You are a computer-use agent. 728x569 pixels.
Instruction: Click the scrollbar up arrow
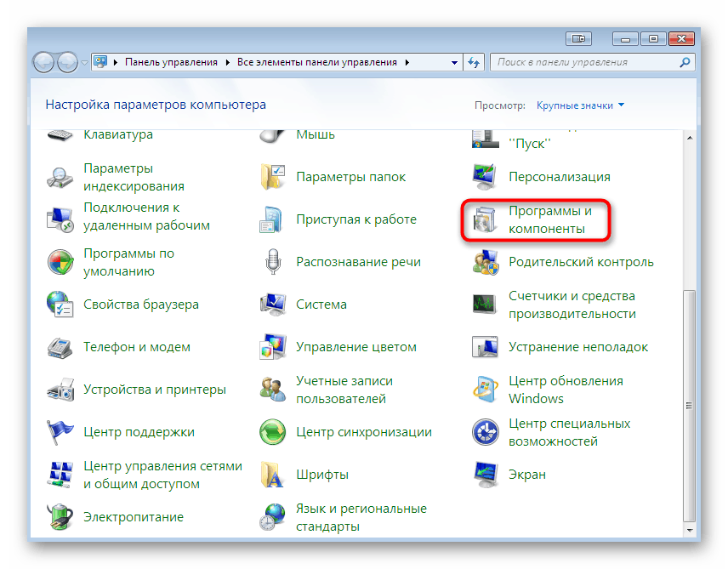click(690, 138)
